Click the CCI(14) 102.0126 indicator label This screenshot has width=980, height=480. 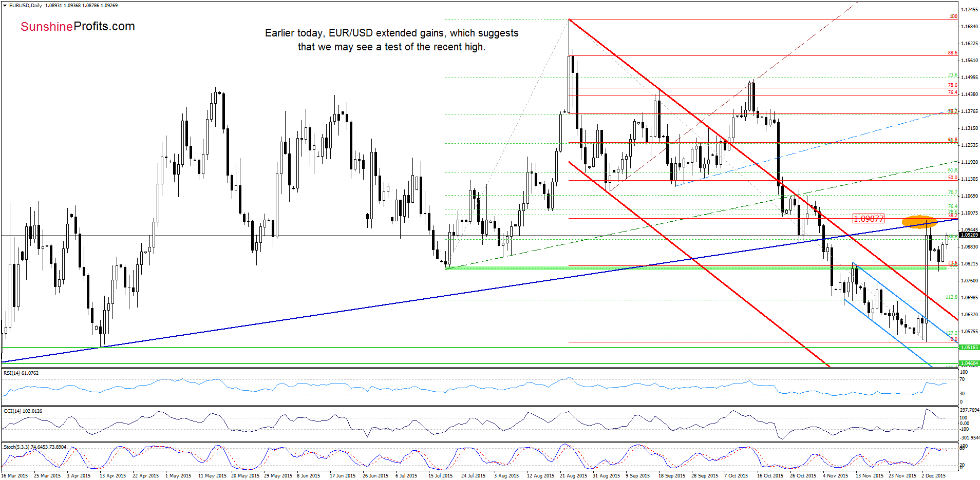click(23, 411)
